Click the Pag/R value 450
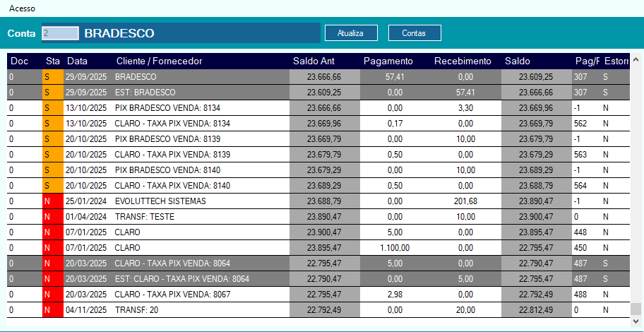The height and width of the screenshot is (332, 644). (580, 248)
